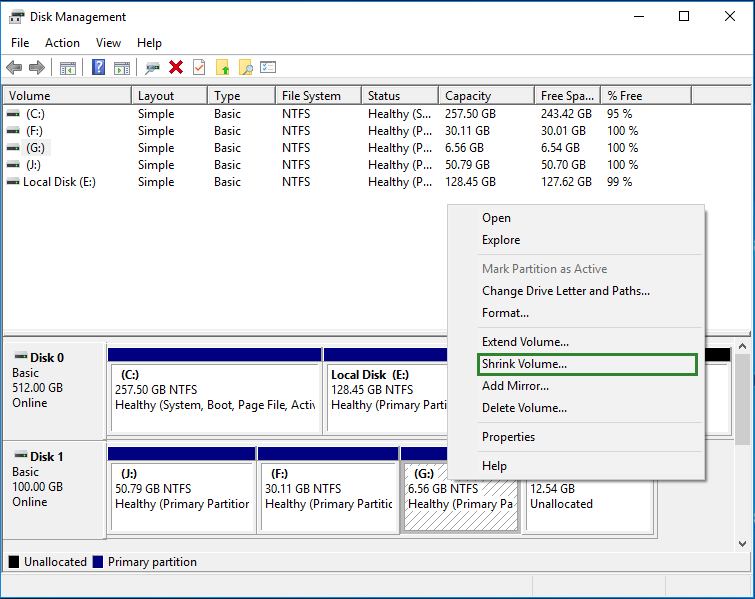Sort by the Volume column header
Screen dimensions: 755x599
[67, 96]
